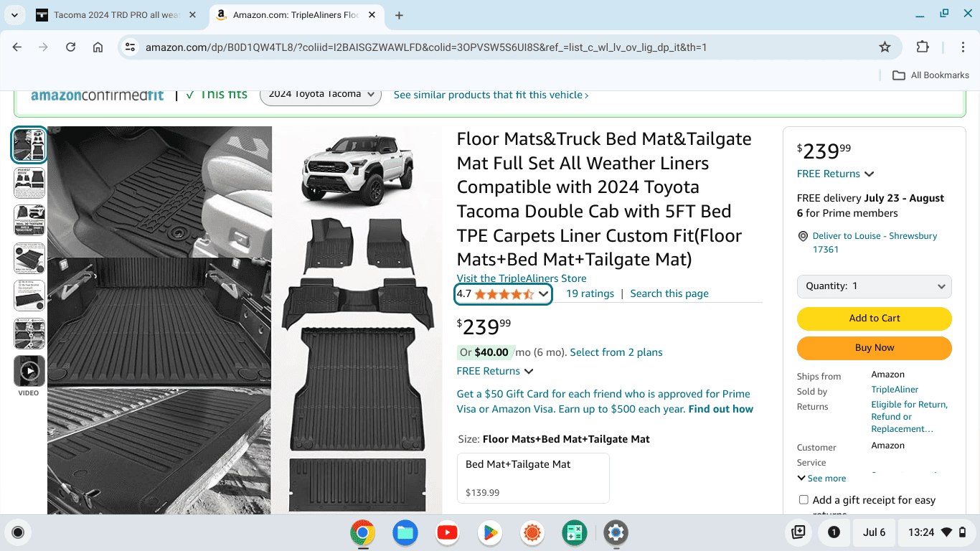Select the sixth product thumbnail image
This screenshot has width=980, height=551.
click(x=29, y=334)
